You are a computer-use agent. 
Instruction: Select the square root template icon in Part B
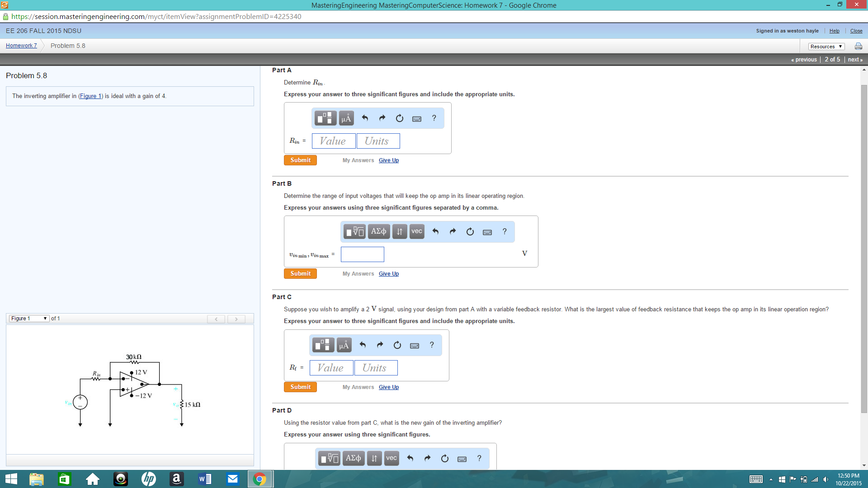click(354, 231)
